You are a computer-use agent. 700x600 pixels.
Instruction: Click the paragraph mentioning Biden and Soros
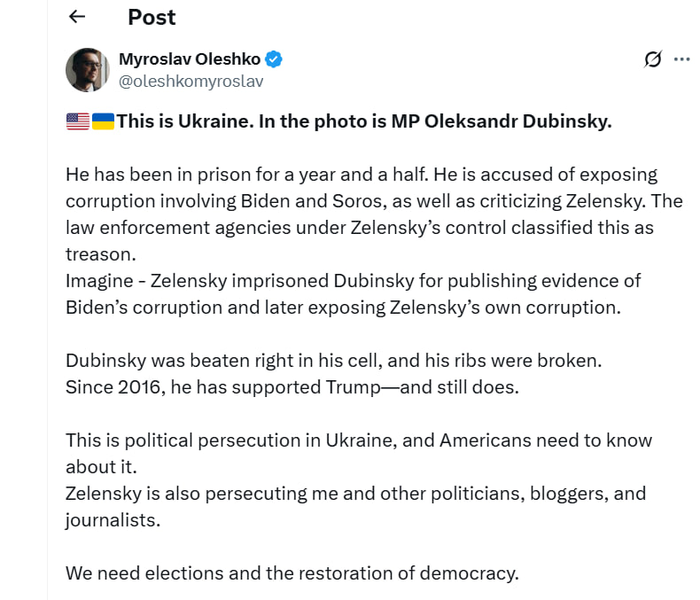click(x=374, y=214)
